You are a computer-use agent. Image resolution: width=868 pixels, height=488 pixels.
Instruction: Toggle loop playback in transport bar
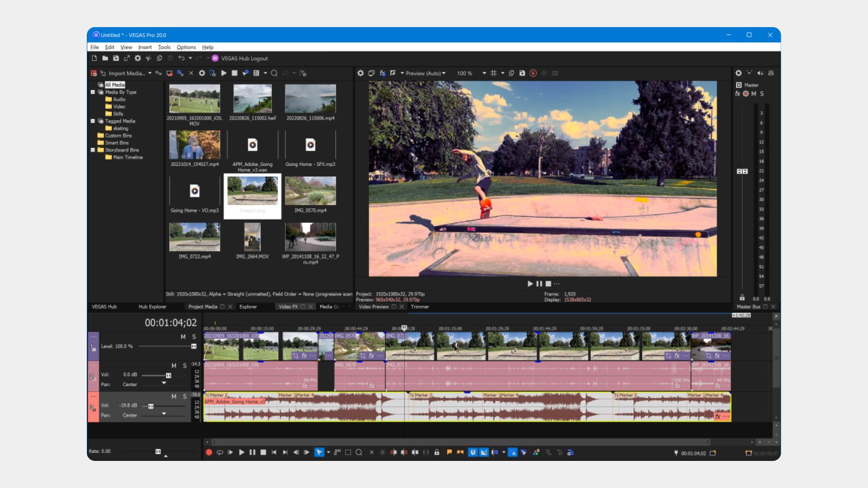(x=220, y=452)
